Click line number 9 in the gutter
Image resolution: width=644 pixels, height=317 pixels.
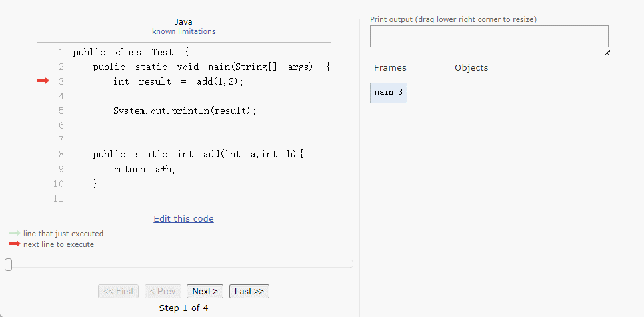[61, 169]
